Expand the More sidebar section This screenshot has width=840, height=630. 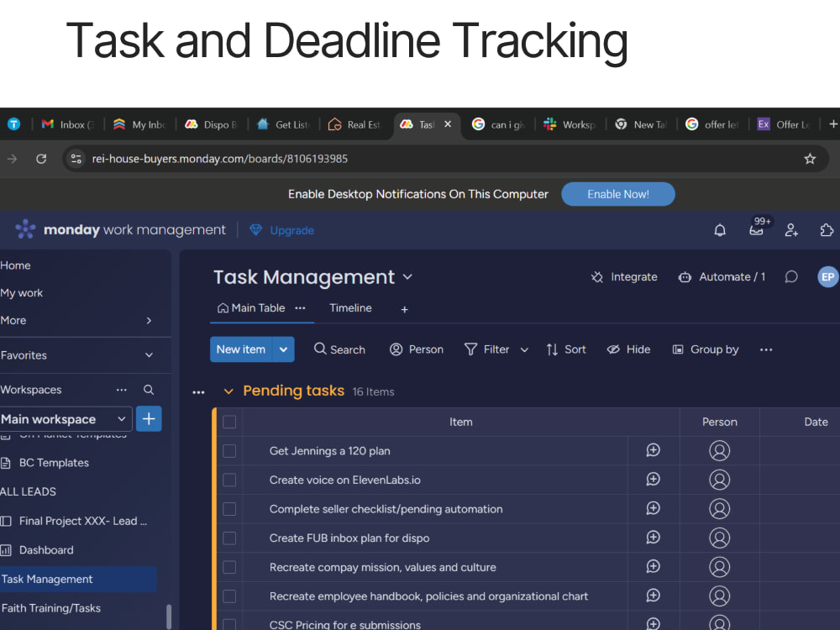(x=149, y=320)
